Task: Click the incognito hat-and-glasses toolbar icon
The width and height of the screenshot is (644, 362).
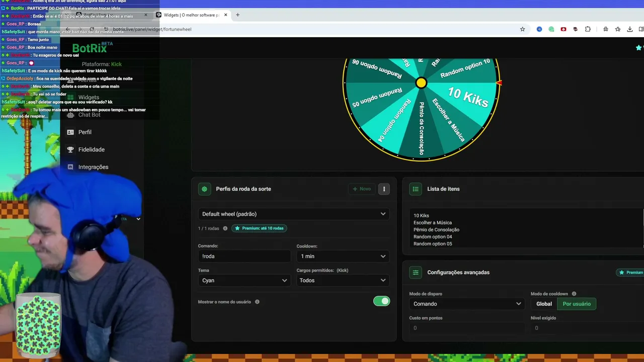Action: point(606,29)
